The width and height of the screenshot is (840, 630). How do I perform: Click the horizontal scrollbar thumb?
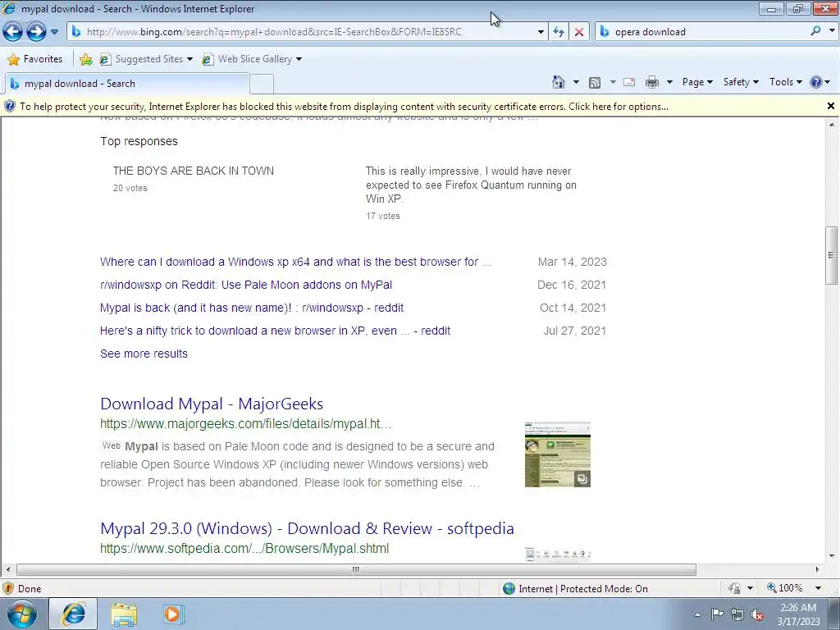tap(356, 569)
